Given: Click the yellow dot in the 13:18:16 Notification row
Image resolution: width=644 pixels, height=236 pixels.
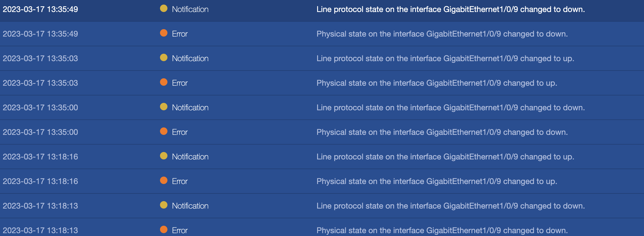Looking at the screenshot, I should point(164,156).
